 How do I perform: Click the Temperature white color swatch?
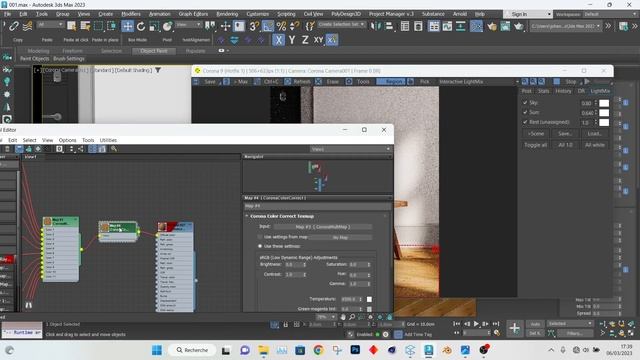point(369,299)
